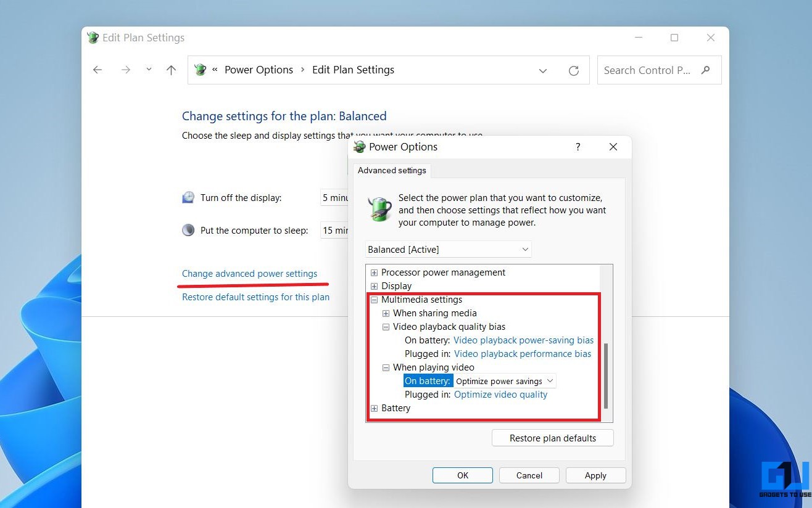Select When sharing media label
The width and height of the screenshot is (812, 508).
435,313
